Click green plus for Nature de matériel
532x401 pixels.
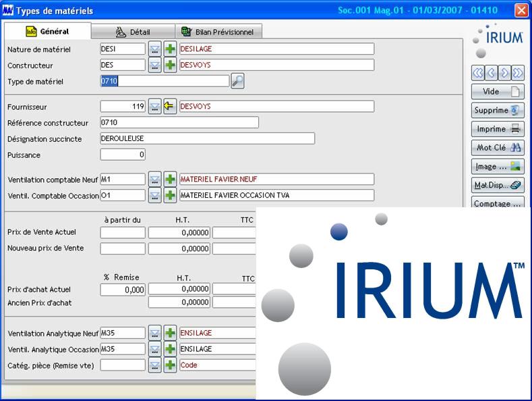[x=170, y=49]
